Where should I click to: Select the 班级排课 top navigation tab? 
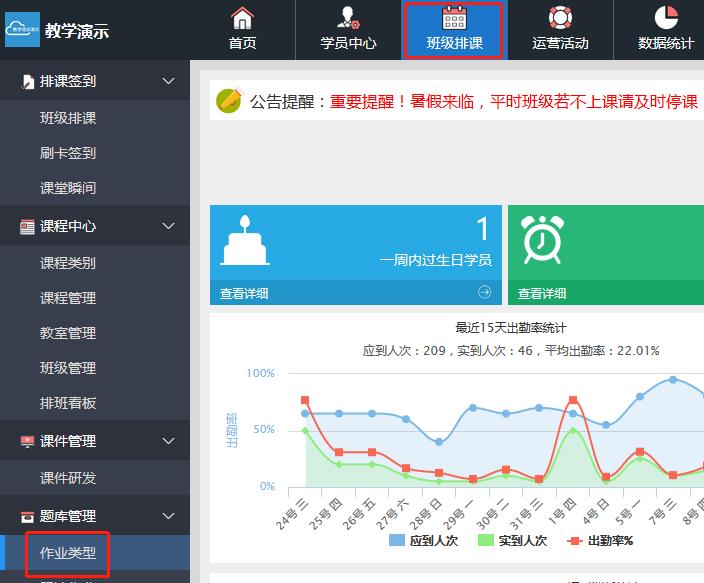pos(454,30)
